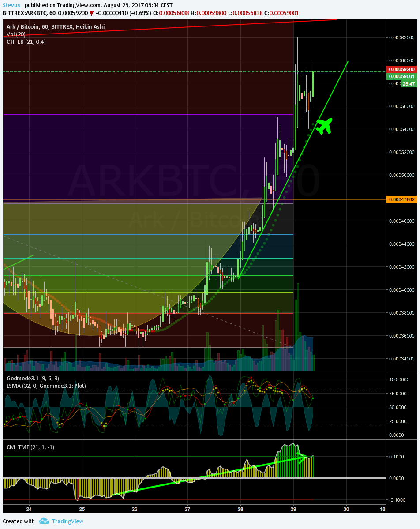Viewport: 420px width, 529px height.
Task: Click the date label 26 on time axis
Action: click(x=135, y=509)
